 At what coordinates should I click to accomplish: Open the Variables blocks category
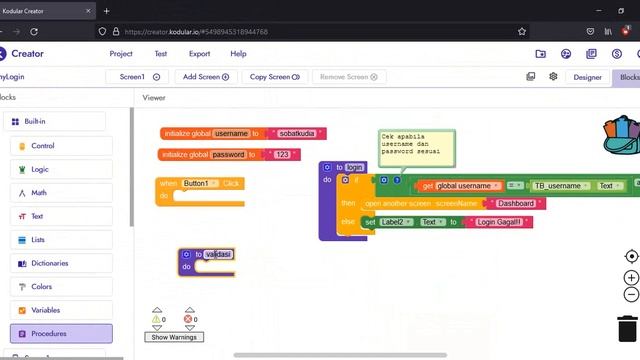[x=61, y=310]
